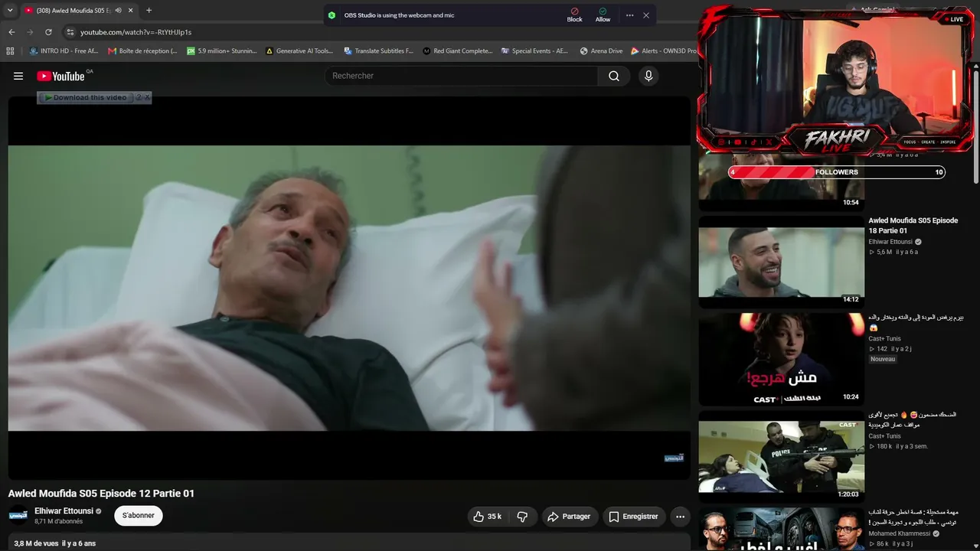The image size is (980, 551).
Task: Go back to the previous page
Action: (11, 32)
